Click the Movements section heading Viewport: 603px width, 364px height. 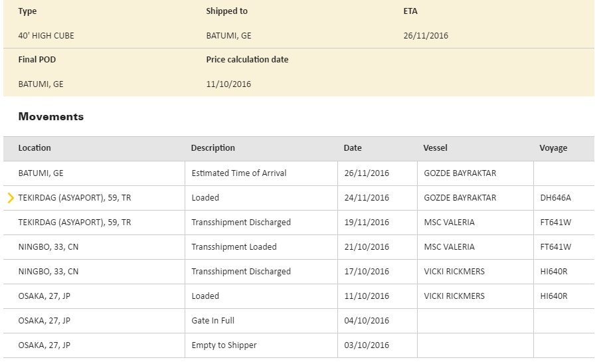[x=51, y=117]
